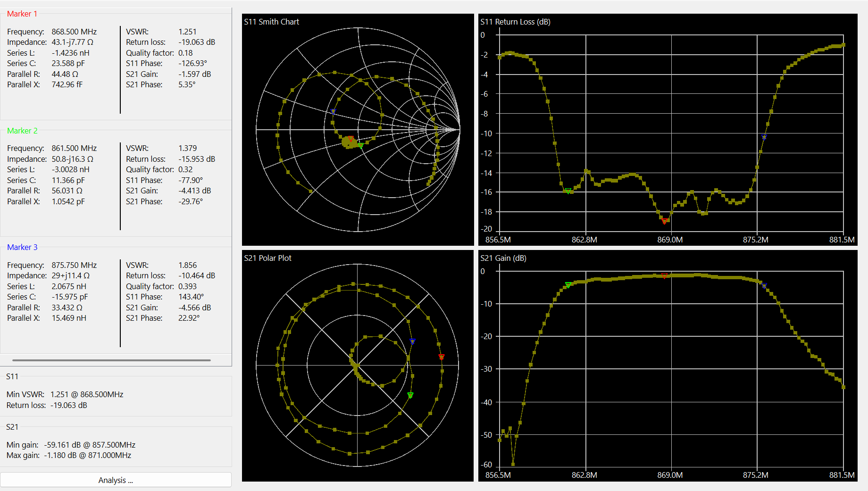Click the Quality factor value 0.393
The height and width of the screenshot is (491, 868).
coord(187,286)
